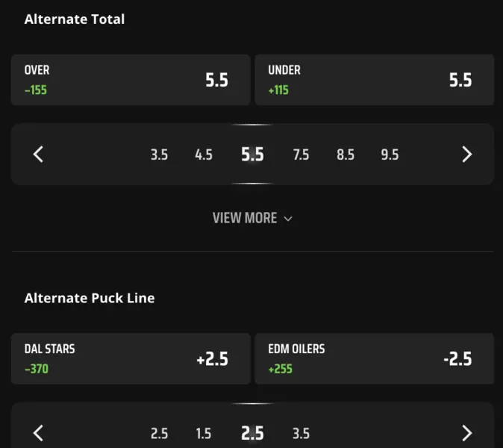
Task: Select the dim 2.5 option left of 1.5
Action: click(159, 434)
